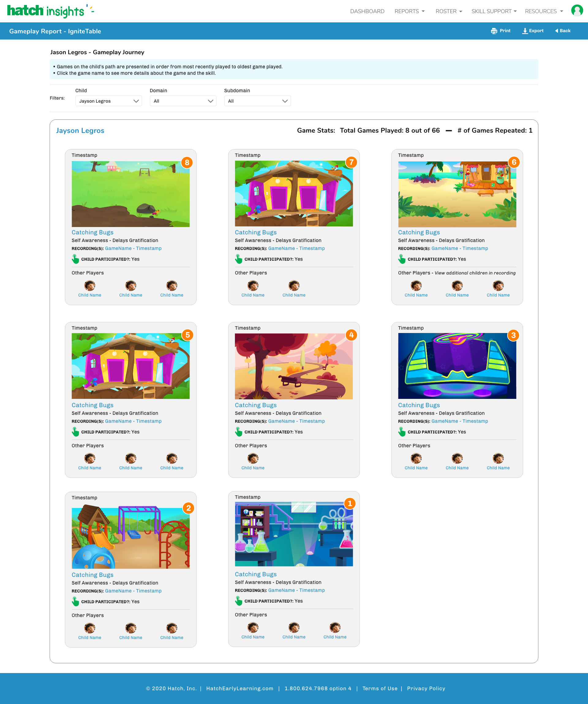Open the Subdomain filter dropdown
Viewport: 588px width, 704px height.
pyautogui.click(x=257, y=101)
